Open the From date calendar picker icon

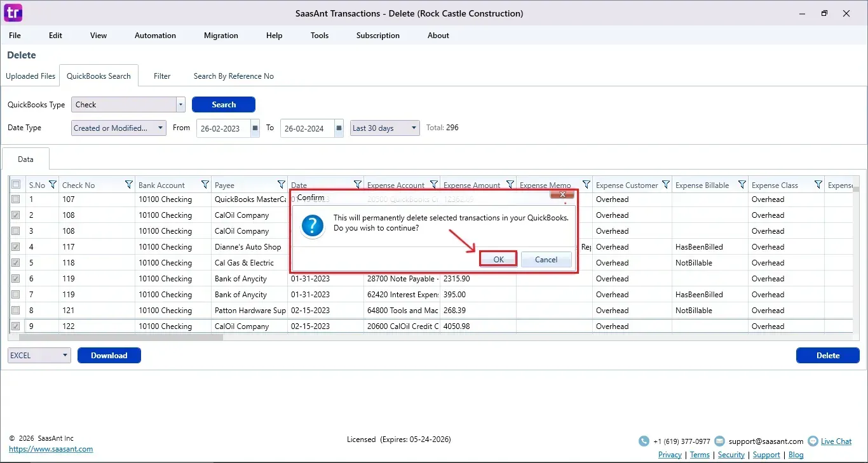[255, 128]
